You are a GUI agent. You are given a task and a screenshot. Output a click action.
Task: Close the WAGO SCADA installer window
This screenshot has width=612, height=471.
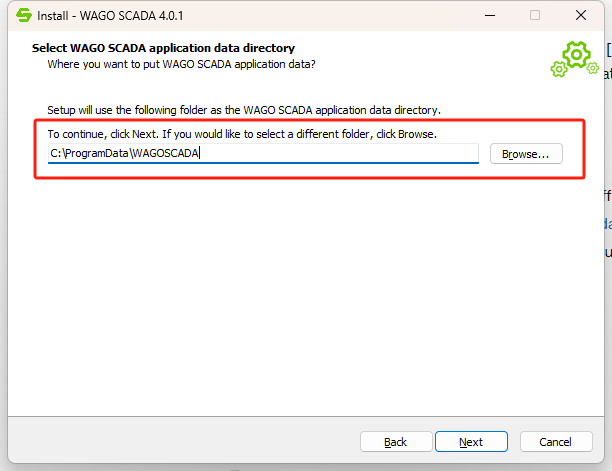coord(581,16)
